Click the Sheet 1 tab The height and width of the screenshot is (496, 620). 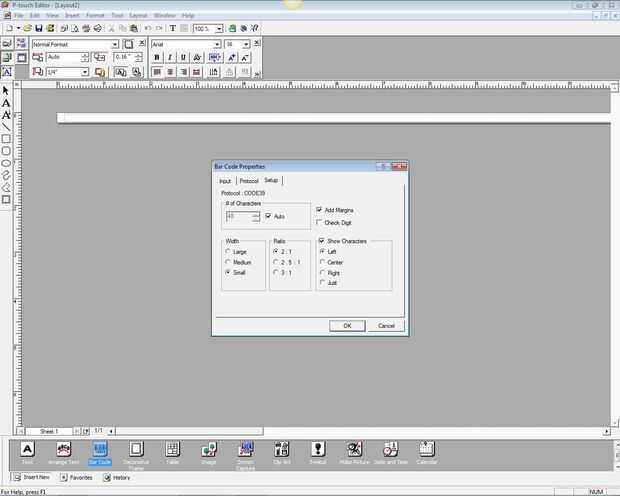click(49, 431)
